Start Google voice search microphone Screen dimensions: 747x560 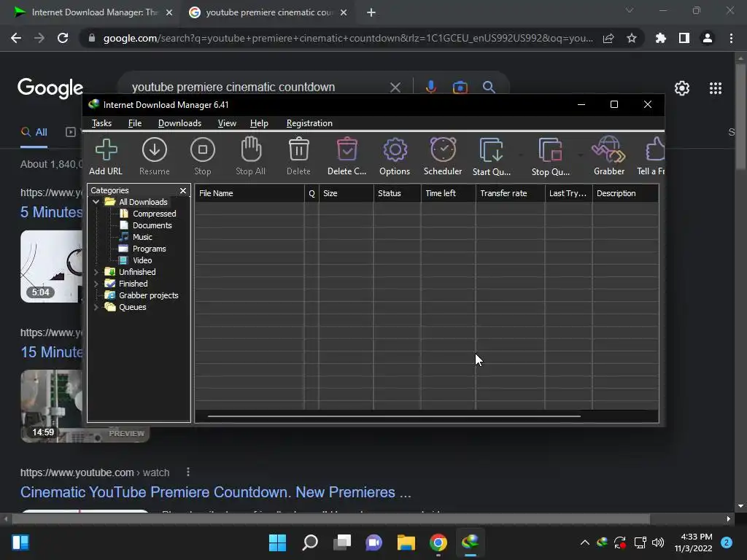pyautogui.click(x=430, y=87)
